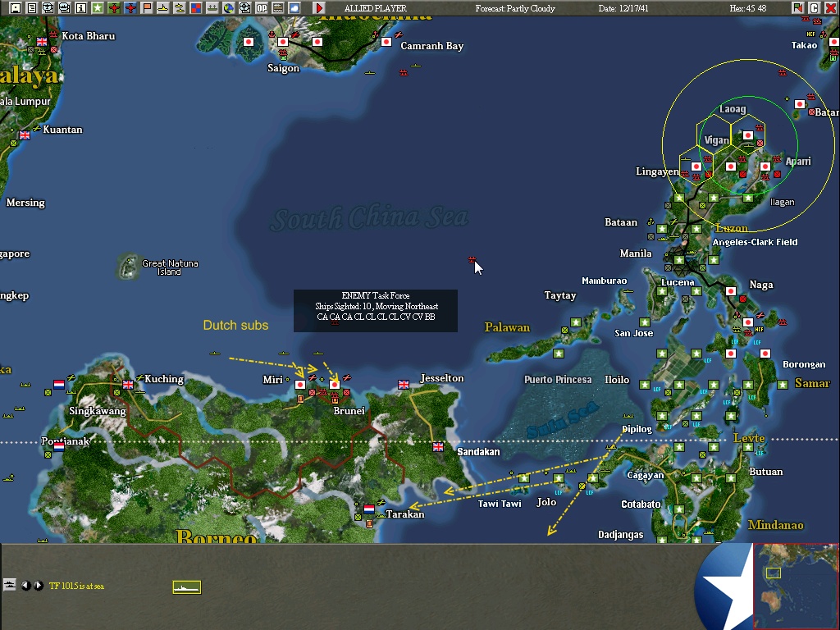
Task: Click the ship with arrows toolbar icon
Action: click(212, 7)
